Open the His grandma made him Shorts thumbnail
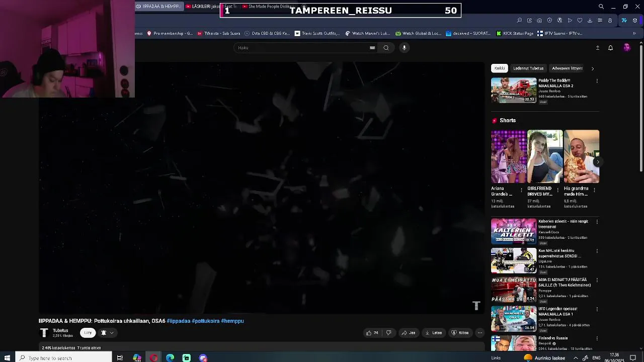Screen dimensions: 644x362 pos(582,156)
